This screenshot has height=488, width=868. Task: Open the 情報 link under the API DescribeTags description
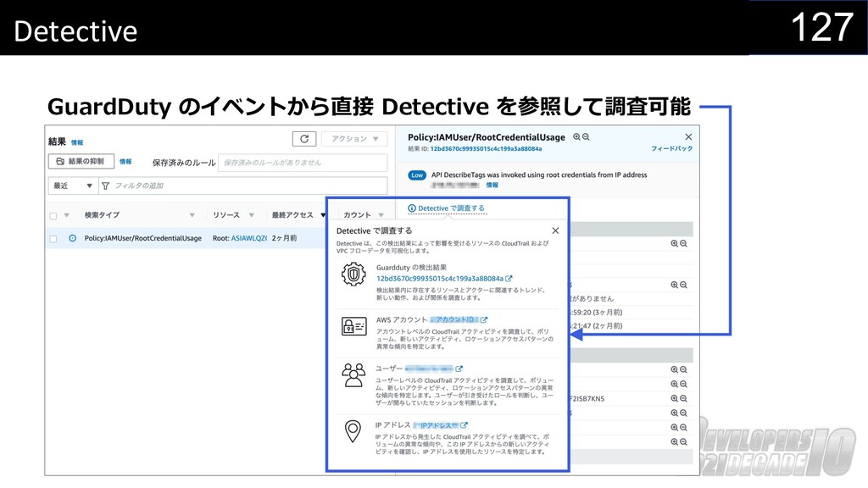[x=492, y=186]
